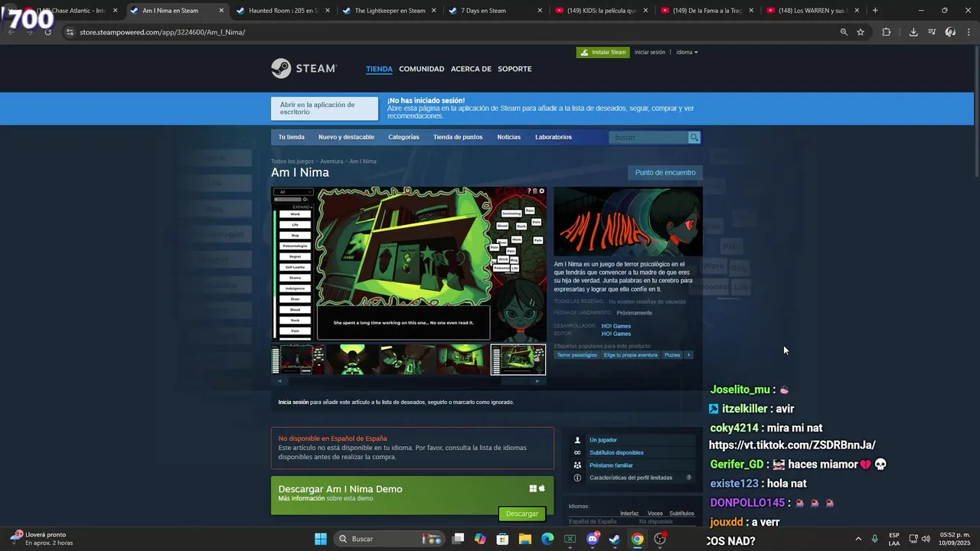Open Nuevo y destacable menu
The image size is (980, 551).
346,137
